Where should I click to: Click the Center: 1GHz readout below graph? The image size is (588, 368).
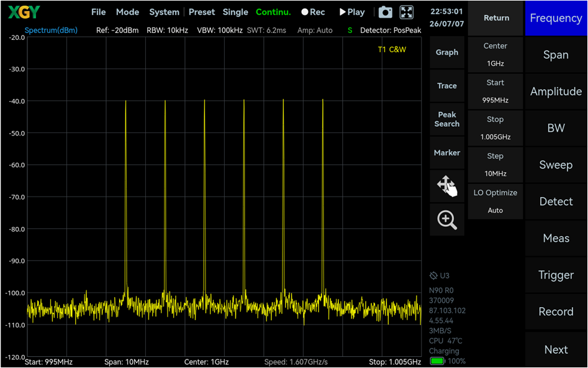coord(207,362)
